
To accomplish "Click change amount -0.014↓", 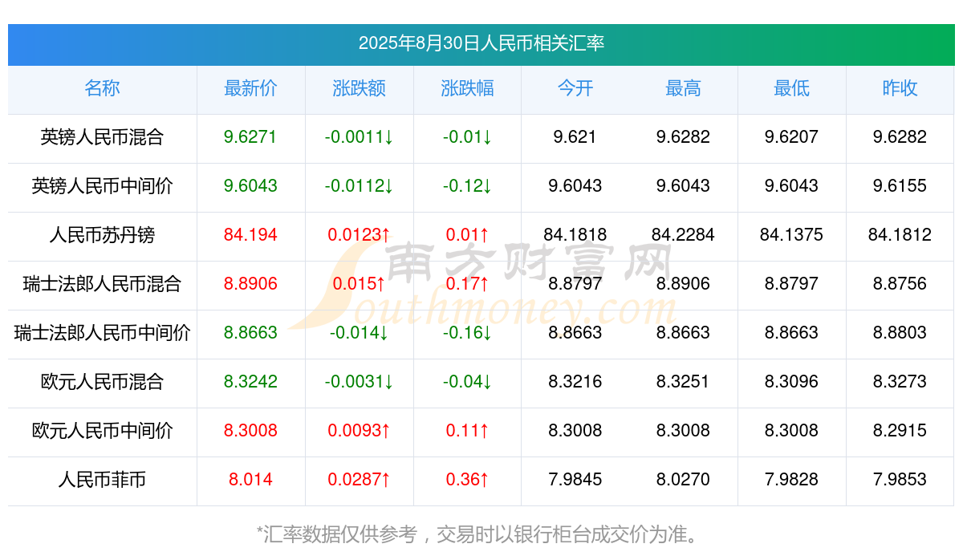I will click(x=359, y=333).
